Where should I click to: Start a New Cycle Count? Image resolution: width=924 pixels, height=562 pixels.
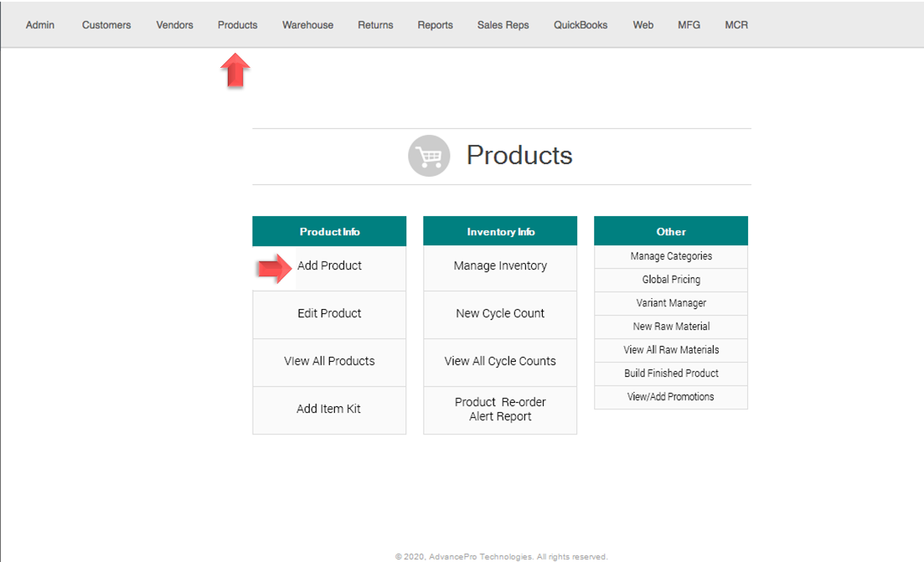click(500, 314)
